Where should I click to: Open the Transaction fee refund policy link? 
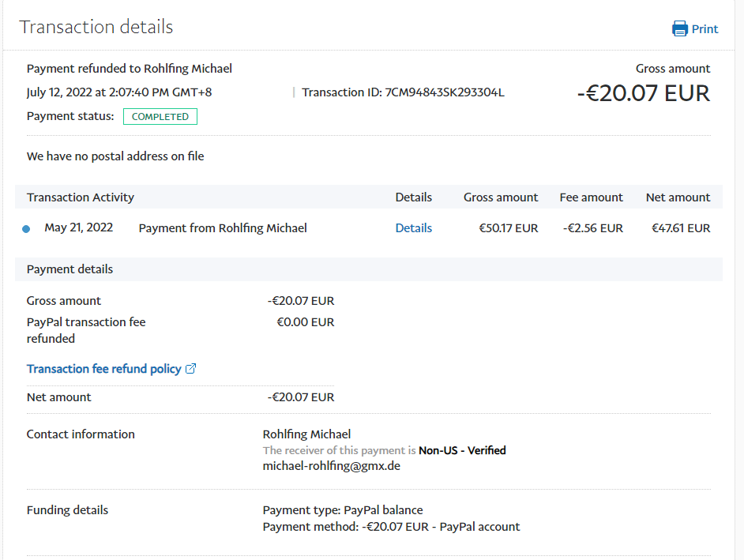coord(103,369)
